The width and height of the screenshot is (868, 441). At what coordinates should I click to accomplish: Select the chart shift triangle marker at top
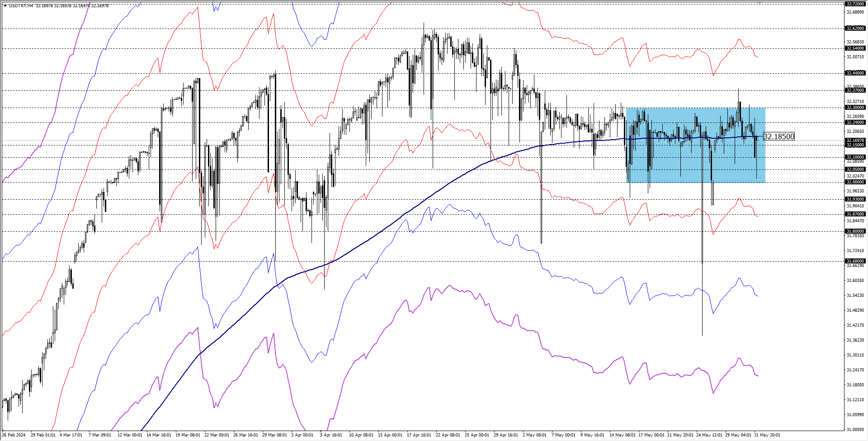coord(759,3)
